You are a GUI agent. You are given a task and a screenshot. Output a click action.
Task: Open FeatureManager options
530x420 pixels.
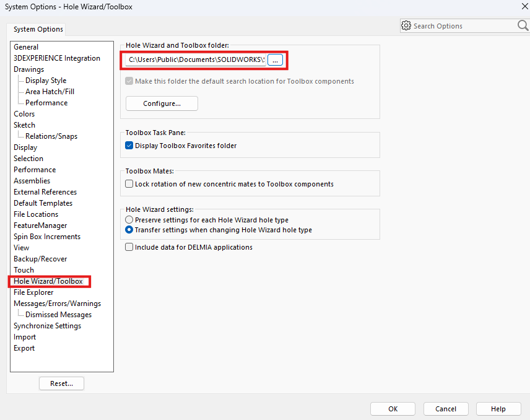point(40,225)
